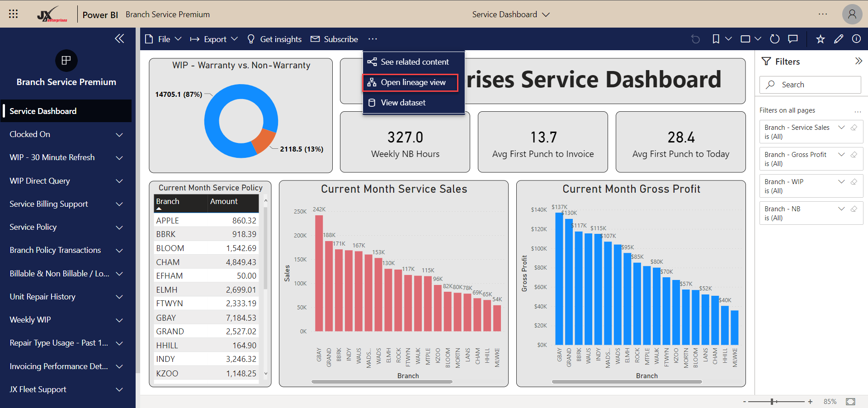
Task: Click the Get insights button
Action: [x=274, y=39]
